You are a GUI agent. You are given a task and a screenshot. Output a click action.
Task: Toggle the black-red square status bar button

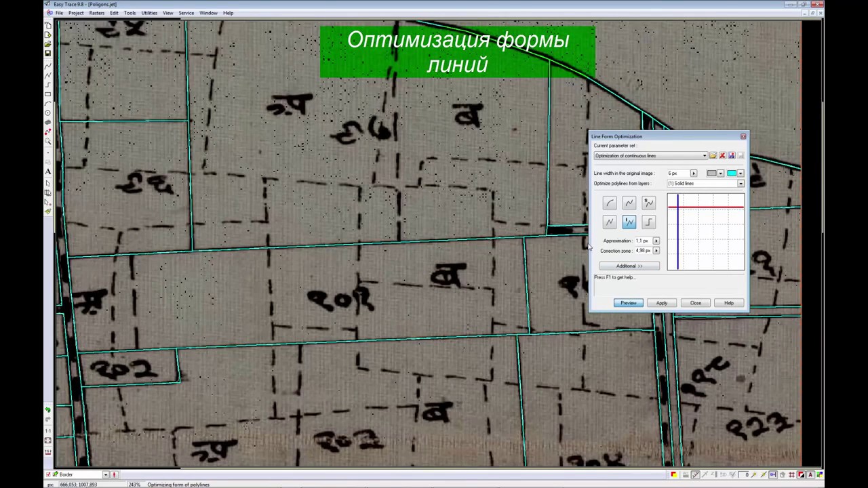[801, 474]
